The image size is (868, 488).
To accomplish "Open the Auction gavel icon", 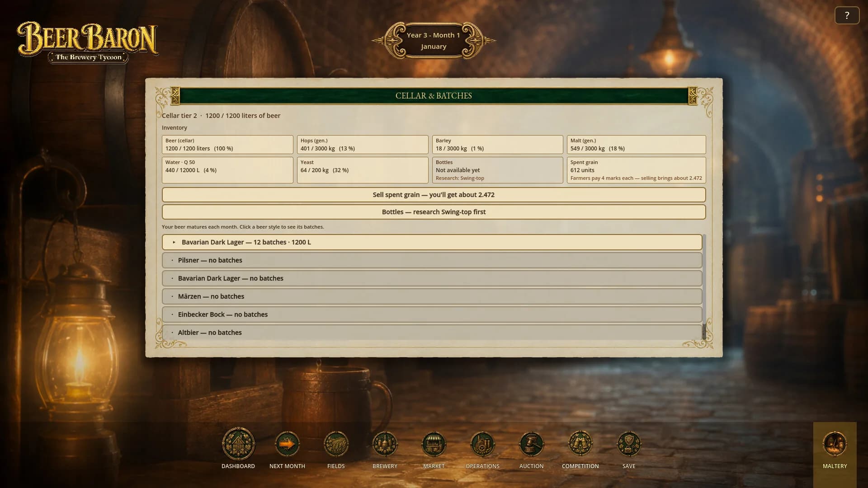I will point(531,444).
